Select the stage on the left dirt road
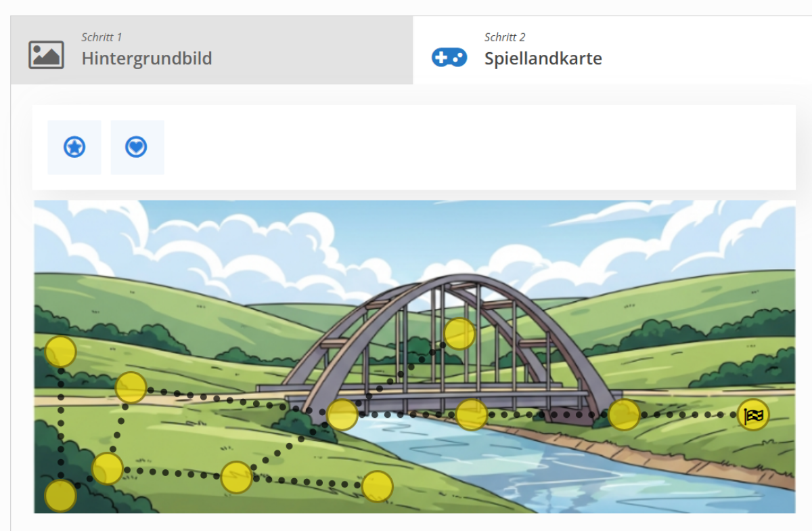This screenshot has width=812, height=531. (131, 388)
